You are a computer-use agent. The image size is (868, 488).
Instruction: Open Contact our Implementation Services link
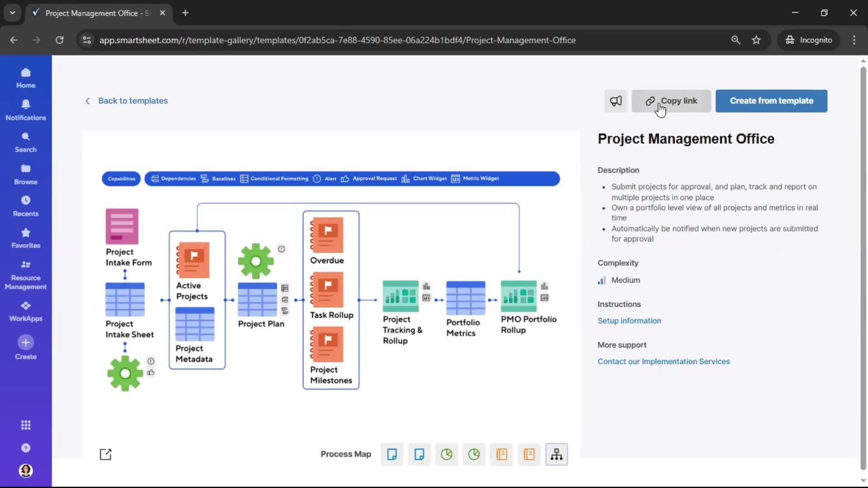tap(664, 361)
